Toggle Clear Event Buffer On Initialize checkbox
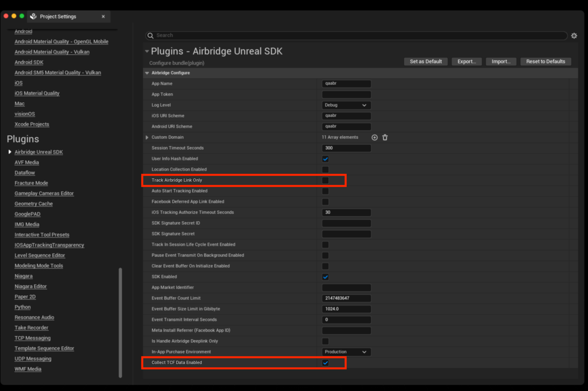This screenshot has height=391, width=588. click(325, 266)
